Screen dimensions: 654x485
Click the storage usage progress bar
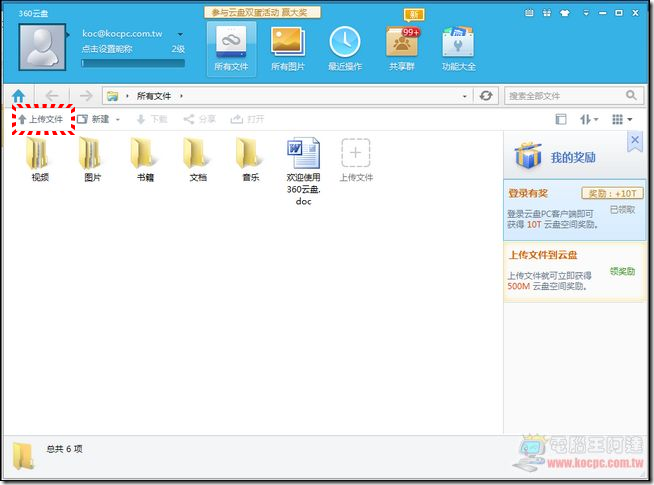coord(133,63)
